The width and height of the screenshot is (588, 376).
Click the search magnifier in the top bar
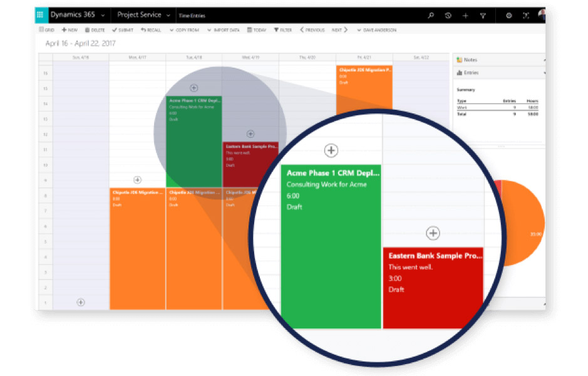tap(431, 16)
